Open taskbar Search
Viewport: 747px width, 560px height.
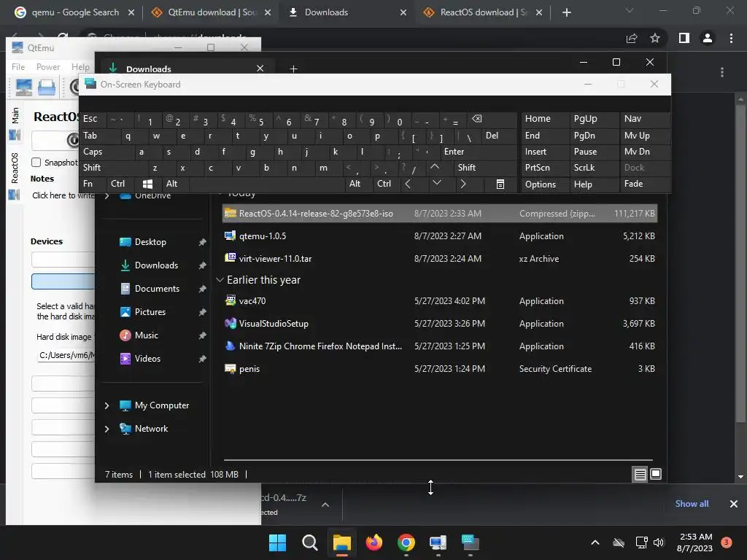point(309,542)
